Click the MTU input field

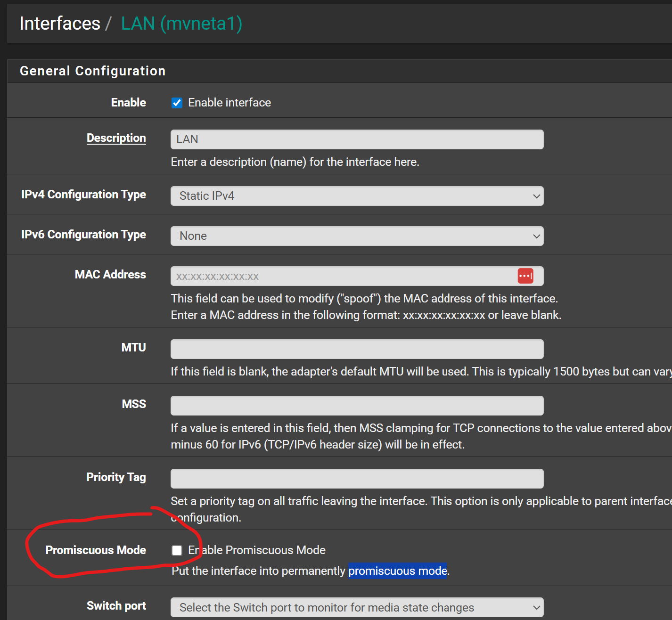[x=356, y=349]
